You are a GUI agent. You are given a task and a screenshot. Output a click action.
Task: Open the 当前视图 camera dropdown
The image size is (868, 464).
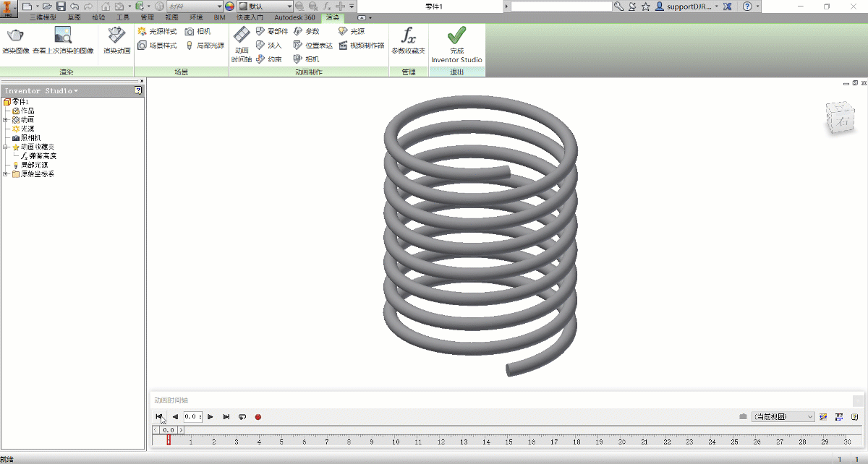pyautogui.click(x=783, y=417)
